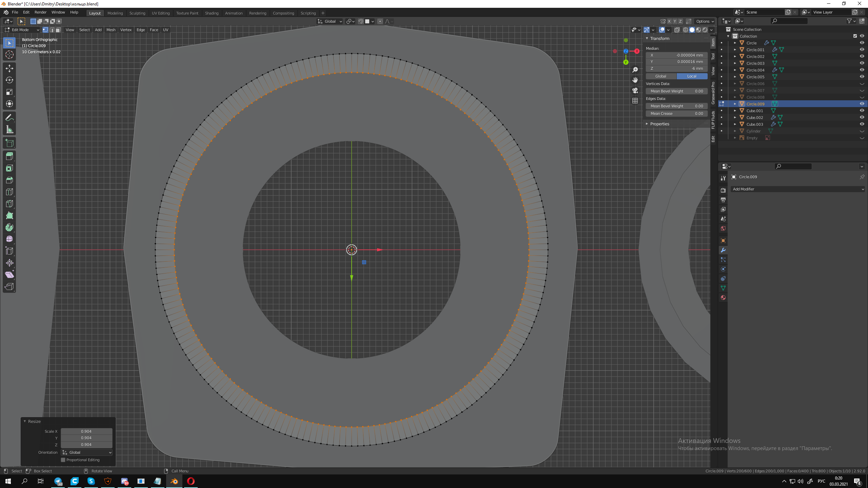Enable vertex select mode
The height and width of the screenshot is (488, 868).
coord(45,30)
